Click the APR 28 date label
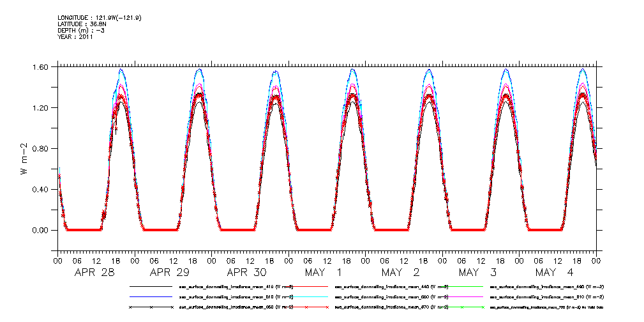Image resolution: width=644 pixels, height=322 pixels. pos(95,273)
